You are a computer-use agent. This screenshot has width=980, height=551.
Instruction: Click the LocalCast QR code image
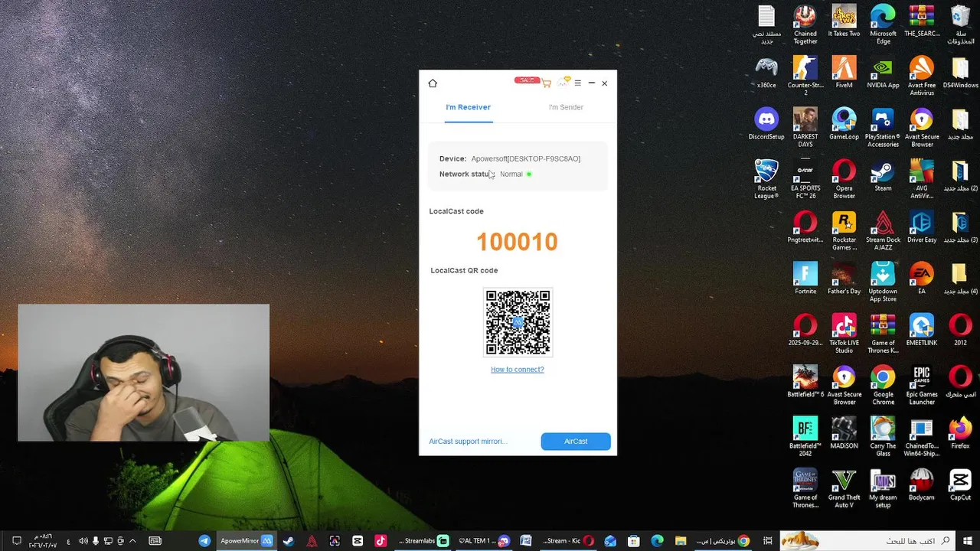point(518,322)
